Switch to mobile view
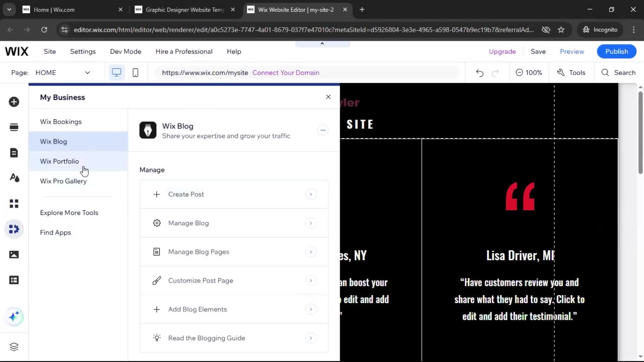This screenshot has width=644, height=362. point(136,73)
